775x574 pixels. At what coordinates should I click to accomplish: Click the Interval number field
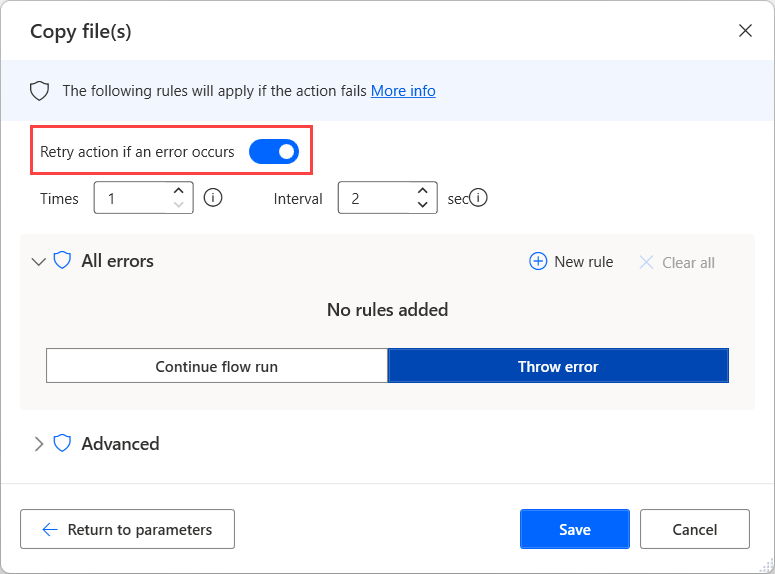pyautogui.click(x=388, y=198)
